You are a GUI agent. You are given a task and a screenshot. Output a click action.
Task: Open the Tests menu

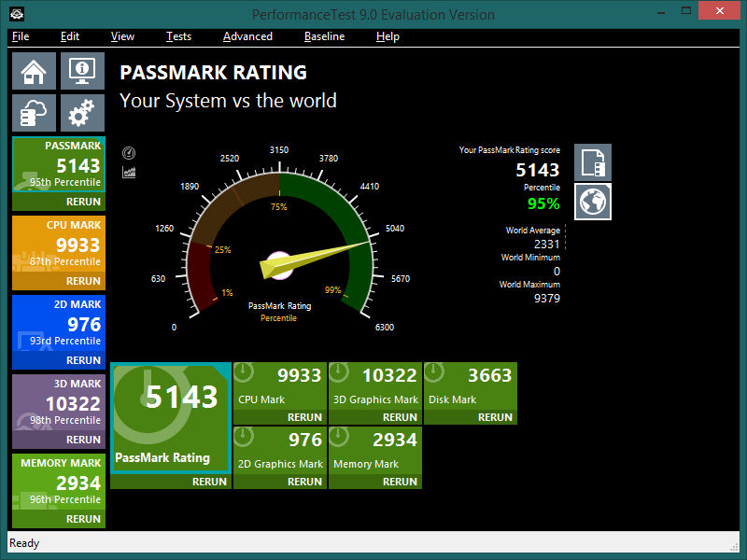point(178,36)
